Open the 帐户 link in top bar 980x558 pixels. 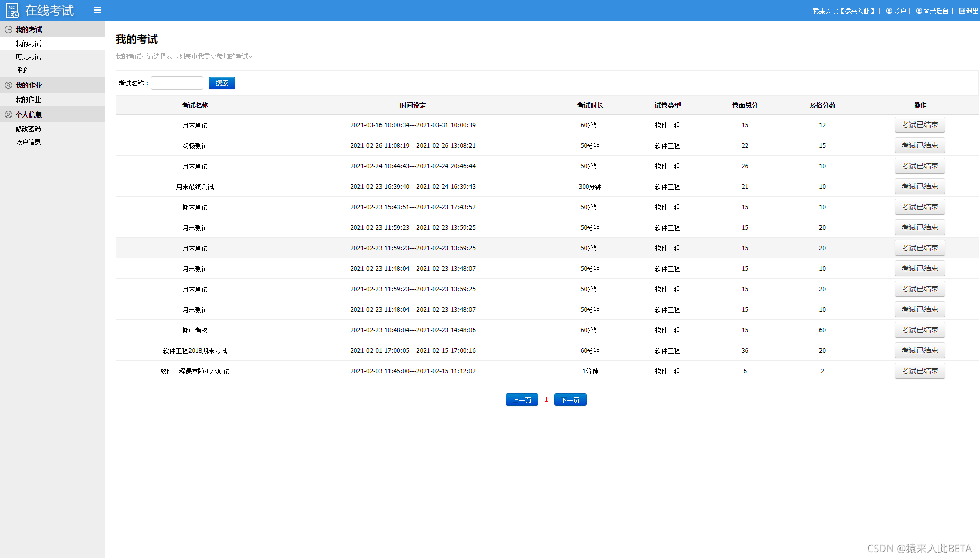point(896,11)
